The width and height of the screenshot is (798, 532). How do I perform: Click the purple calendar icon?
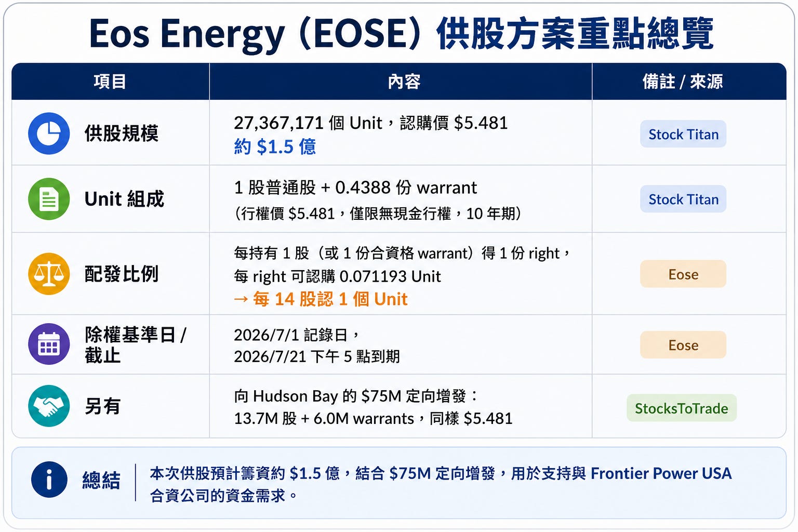(49, 344)
